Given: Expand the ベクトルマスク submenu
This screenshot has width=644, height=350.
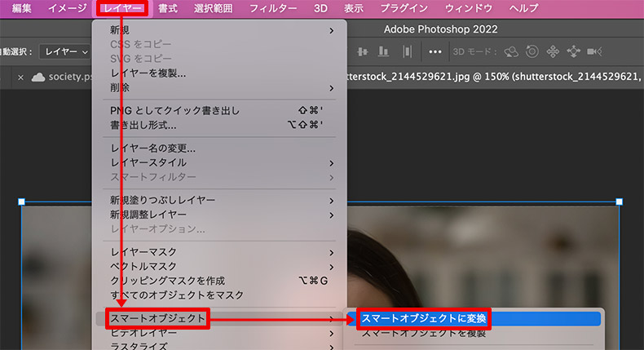Looking at the screenshot, I should [x=221, y=266].
